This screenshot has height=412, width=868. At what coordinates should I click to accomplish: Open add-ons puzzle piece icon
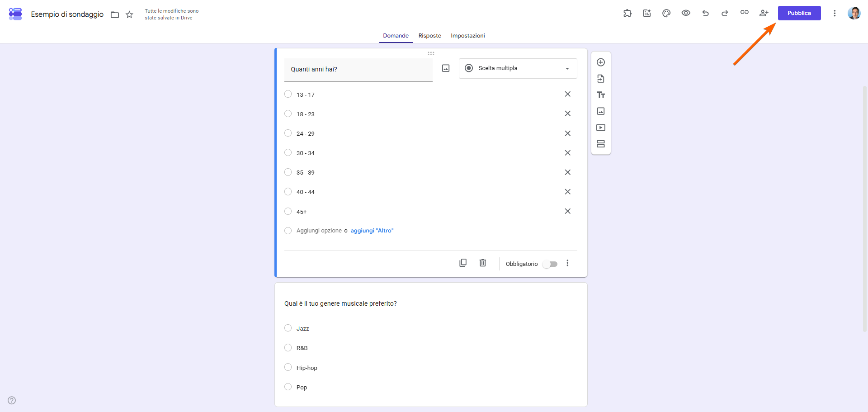(627, 13)
